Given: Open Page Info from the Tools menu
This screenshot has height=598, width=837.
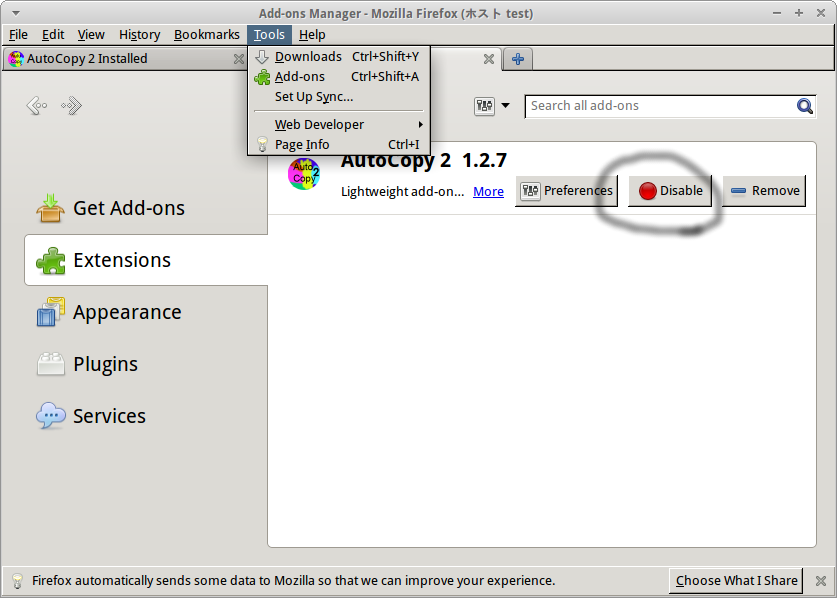Looking at the screenshot, I should pyautogui.click(x=338, y=145).
